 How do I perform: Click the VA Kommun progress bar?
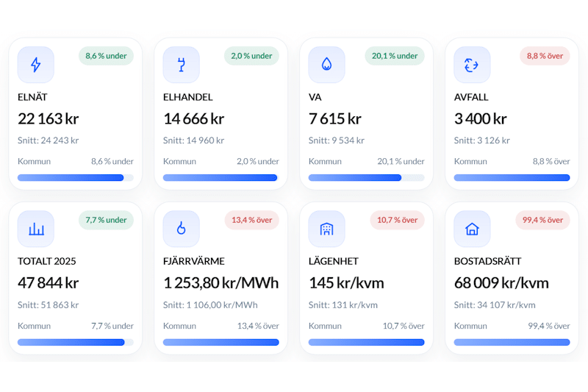pos(366,177)
